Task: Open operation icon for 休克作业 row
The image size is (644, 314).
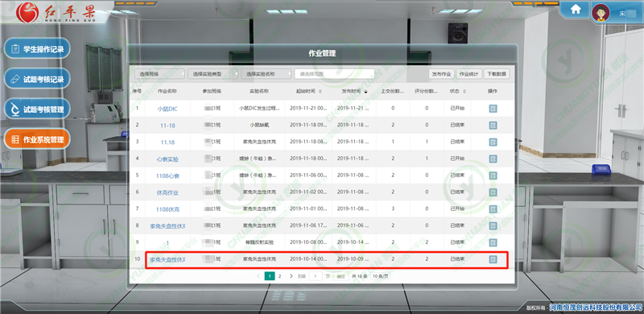Action: pos(493,192)
